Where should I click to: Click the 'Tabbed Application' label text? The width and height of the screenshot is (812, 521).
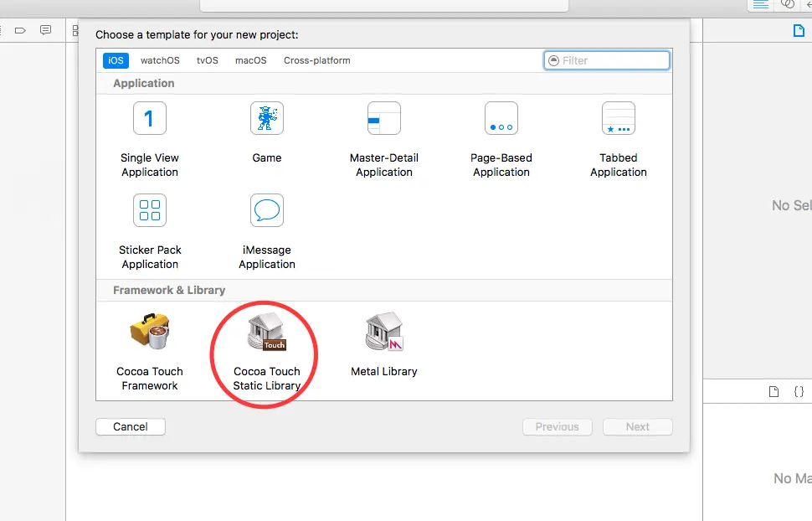tap(619, 165)
